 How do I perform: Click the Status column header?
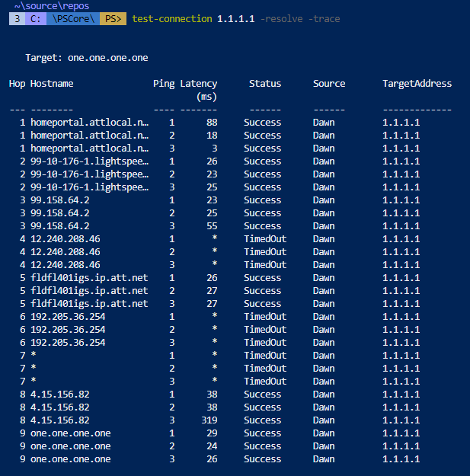tap(265, 84)
